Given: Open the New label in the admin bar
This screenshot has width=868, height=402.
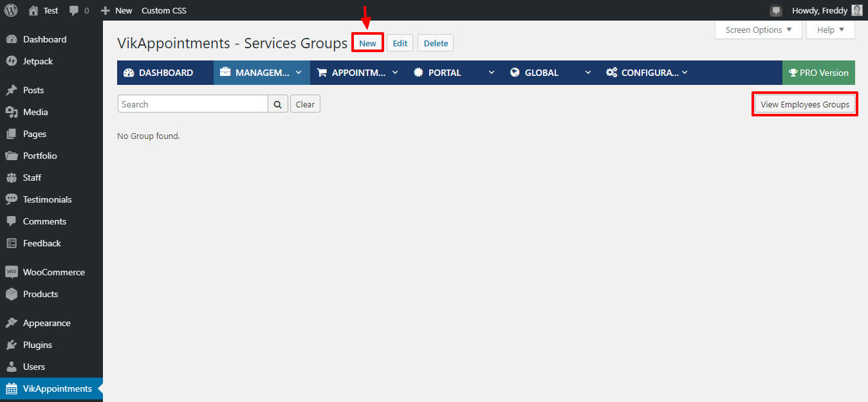Looking at the screenshot, I should pyautogui.click(x=124, y=10).
